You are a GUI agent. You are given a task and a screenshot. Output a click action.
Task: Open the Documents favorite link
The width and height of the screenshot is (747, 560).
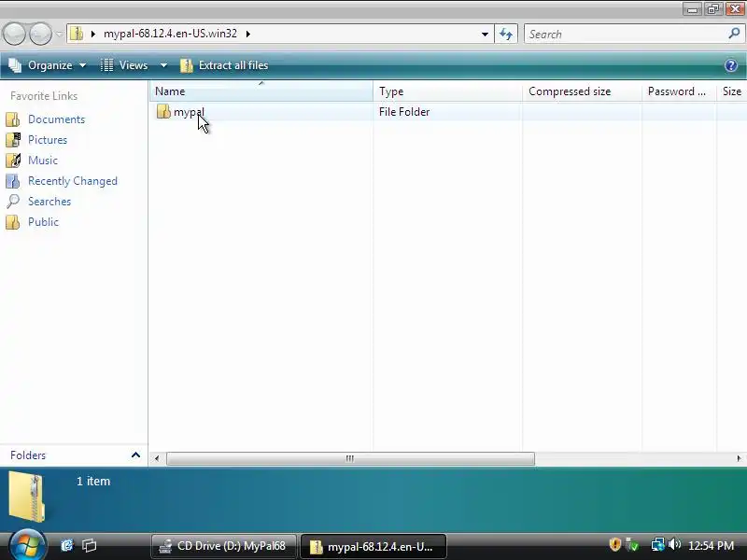pyautogui.click(x=56, y=119)
